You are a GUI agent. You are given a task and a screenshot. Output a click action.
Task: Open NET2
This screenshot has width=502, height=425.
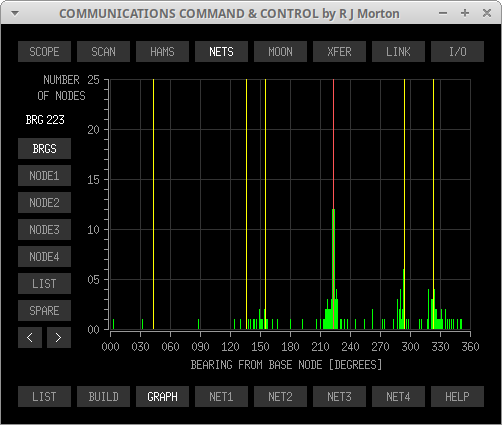click(280, 397)
